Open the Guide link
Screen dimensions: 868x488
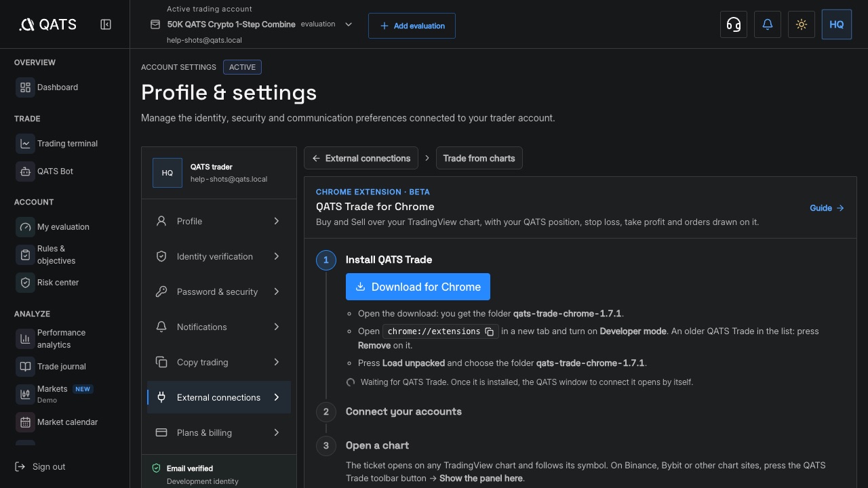(x=827, y=208)
